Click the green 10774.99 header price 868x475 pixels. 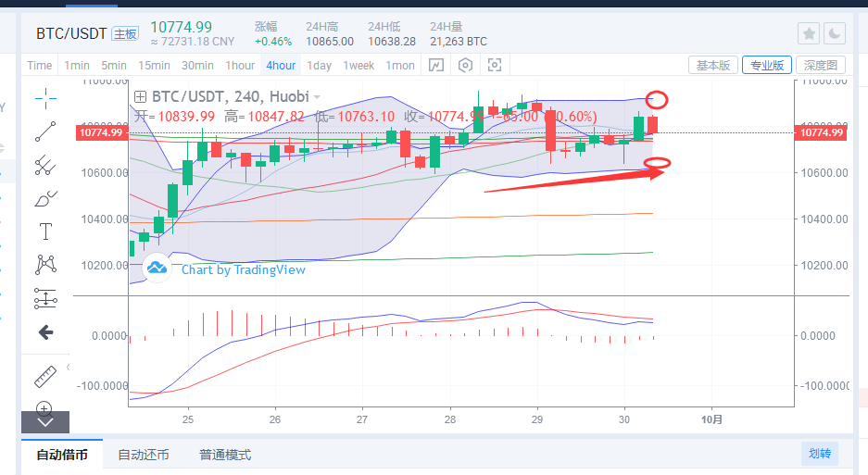(x=181, y=27)
